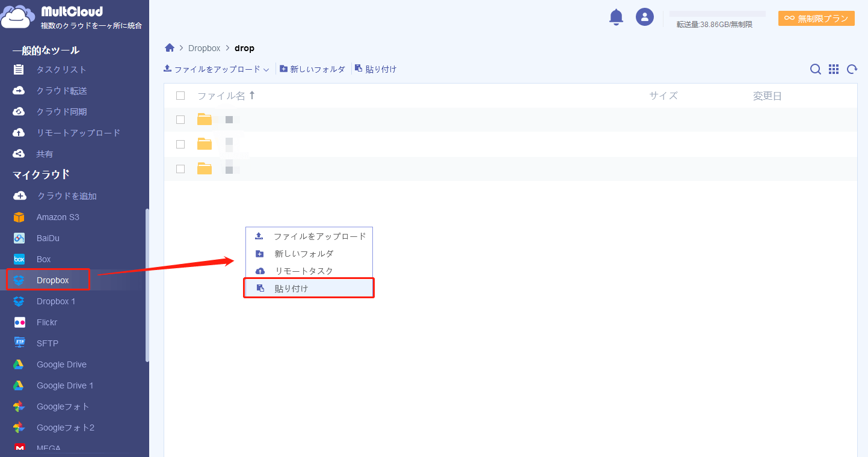Choose 新しいフォルダ in the context menu
This screenshot has height=457, width=868.
[x=309, y=254]
